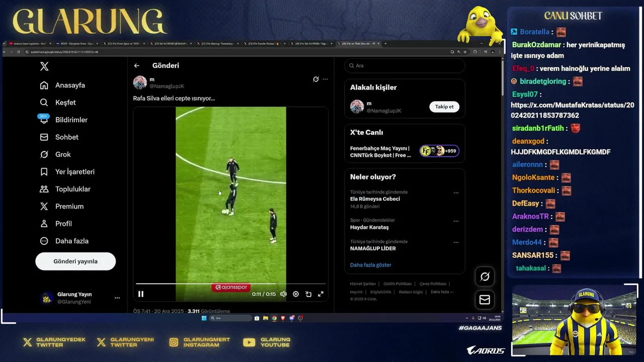Open Discord from the taskbar
This screenshot has width=644, height=362.
pyautogui.click(x=292, y=318)
